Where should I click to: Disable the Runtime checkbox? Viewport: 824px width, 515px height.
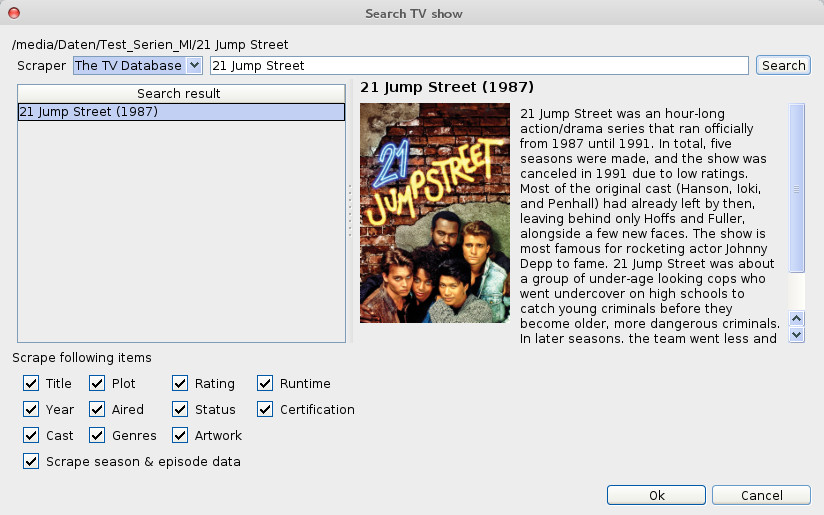pos(265,383)
